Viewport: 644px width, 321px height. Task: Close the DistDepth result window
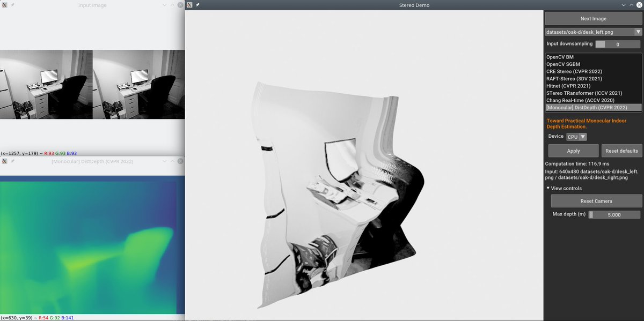180,161
